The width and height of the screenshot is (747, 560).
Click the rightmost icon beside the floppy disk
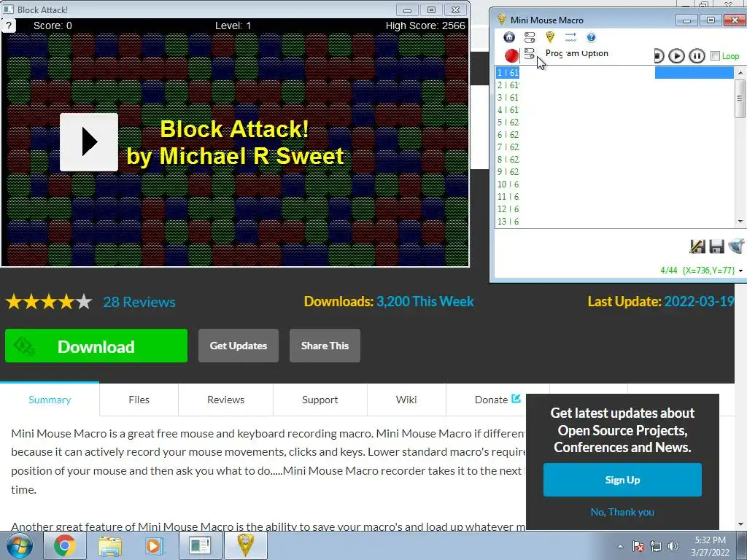[x=736, y=246]
